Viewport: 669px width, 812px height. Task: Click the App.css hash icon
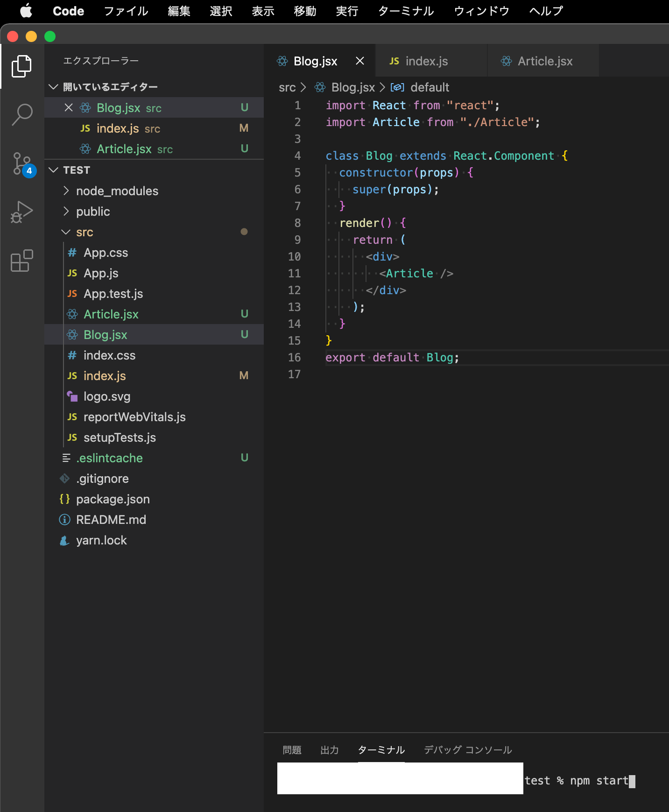tap(72, 253)
